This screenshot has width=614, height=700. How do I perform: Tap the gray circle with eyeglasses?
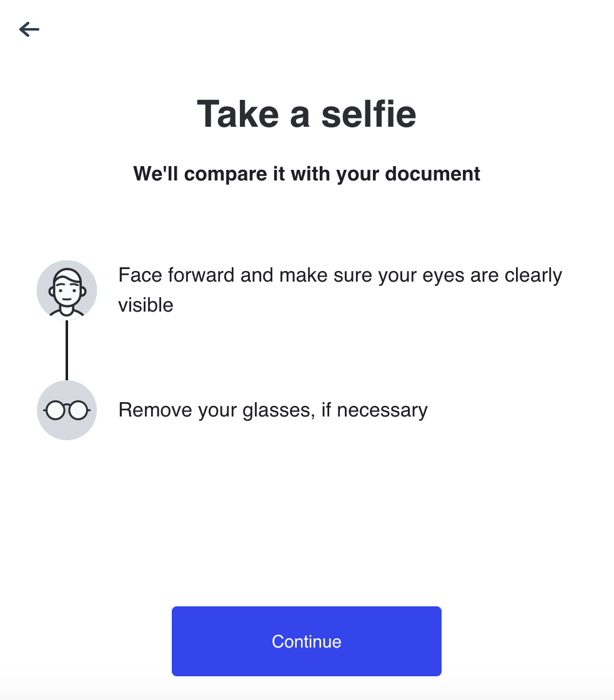[66, 410]
